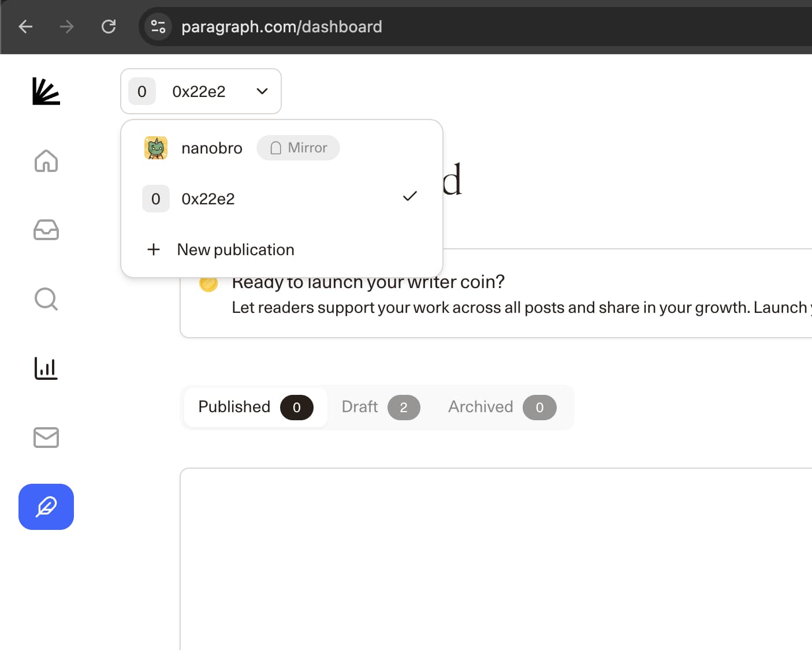Click the browser address bar
The height and width of the screenshot is (650, 812).
282,27
